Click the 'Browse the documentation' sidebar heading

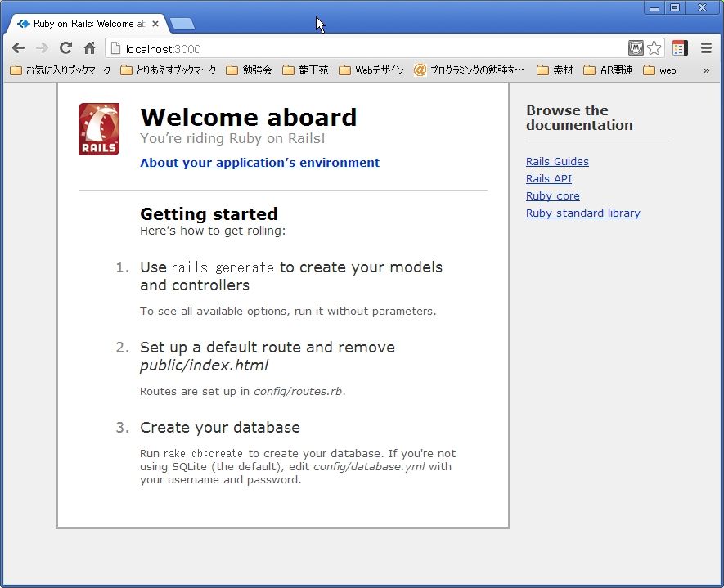coord(579,118)
